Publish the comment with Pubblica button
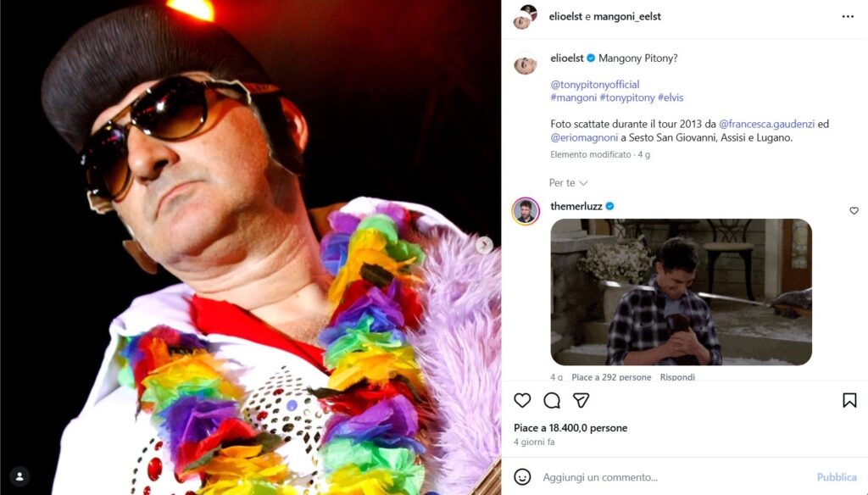Viewport: 868px width, 495px height. pyautogui.click(x=837, y=476)
